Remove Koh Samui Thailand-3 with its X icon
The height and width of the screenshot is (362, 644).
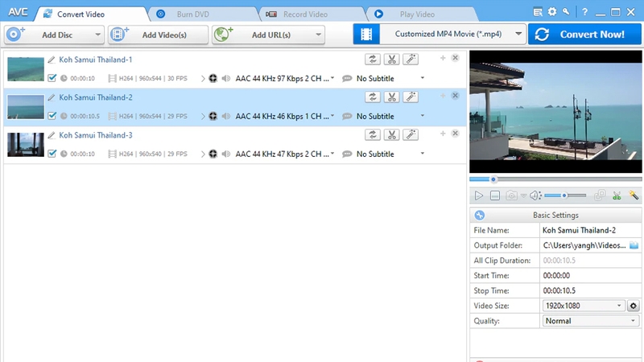click(455, 134)
